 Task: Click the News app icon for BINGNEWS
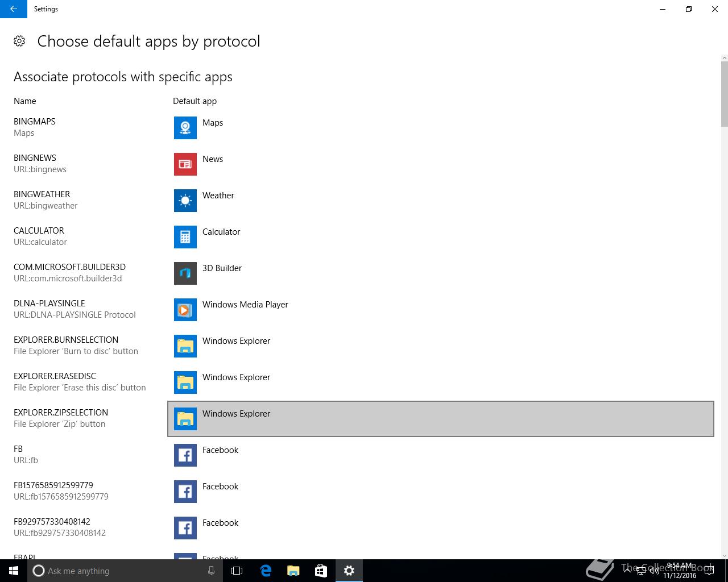[x=185, y=164]
